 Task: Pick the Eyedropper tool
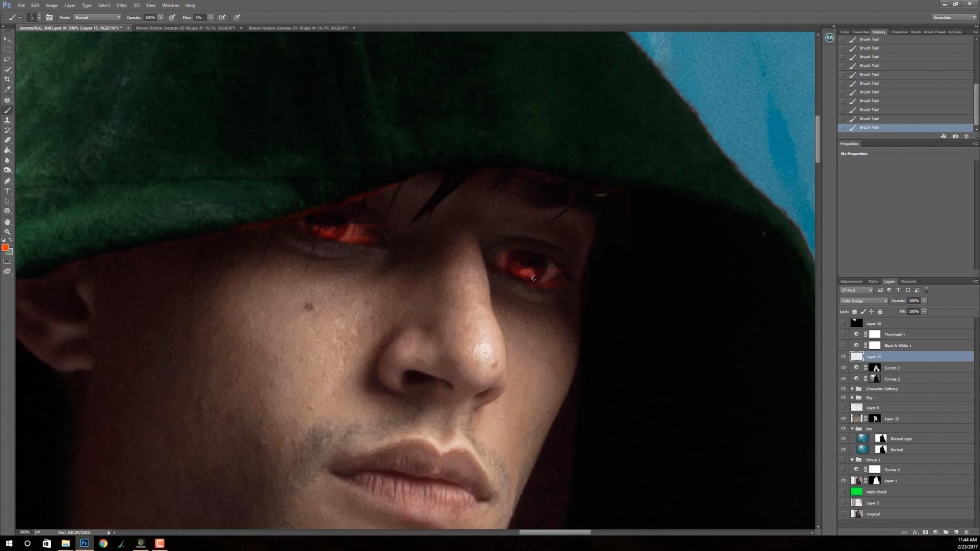[7, 89]
